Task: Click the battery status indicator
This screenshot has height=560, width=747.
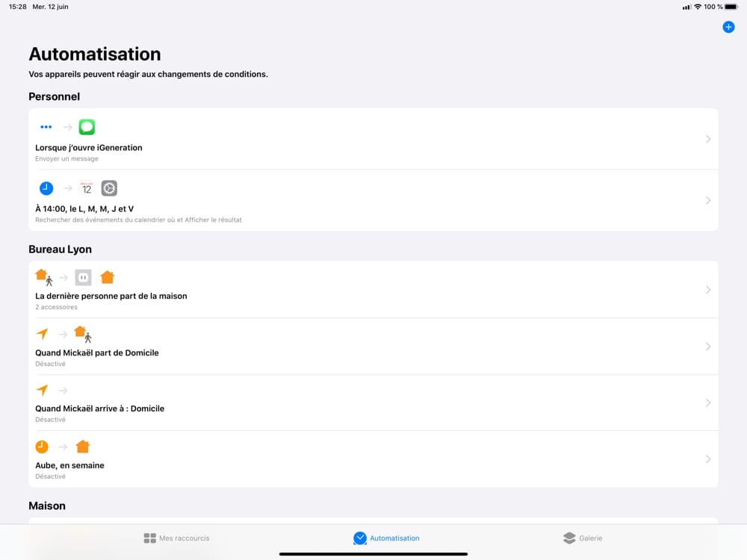Action: [x=731, y=7]
